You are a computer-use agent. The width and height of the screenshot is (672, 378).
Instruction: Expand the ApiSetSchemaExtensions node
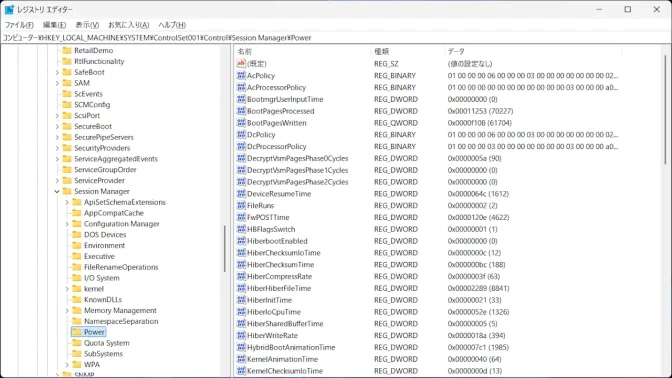[x=67, y=202]
